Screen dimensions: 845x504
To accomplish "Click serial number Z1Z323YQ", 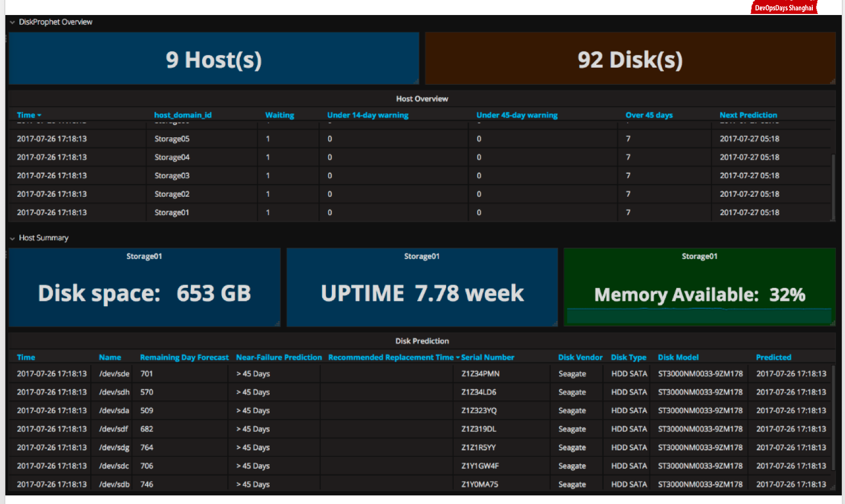I will point(479,411).
